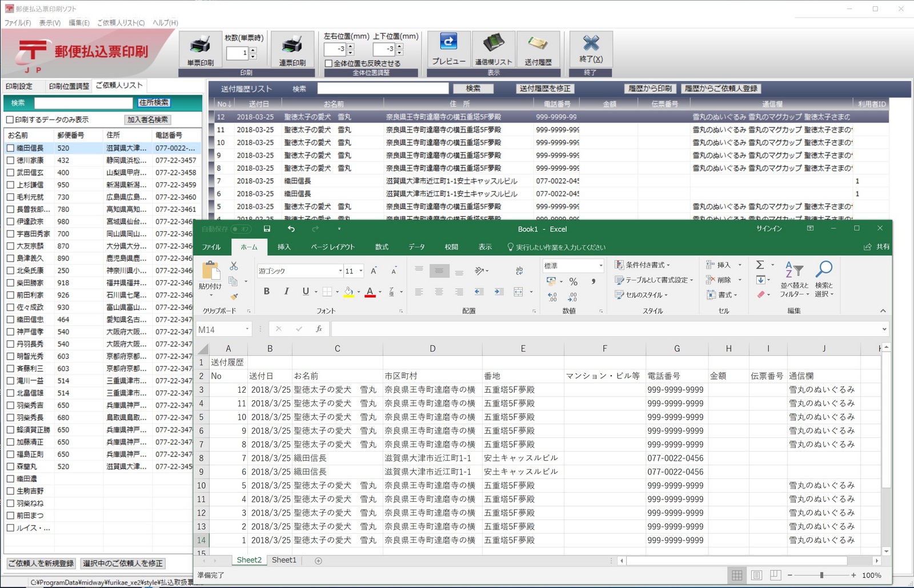The image size is (914, 588).
Task: Click the 加入者名検索 button
Action: tap(148, 119)
